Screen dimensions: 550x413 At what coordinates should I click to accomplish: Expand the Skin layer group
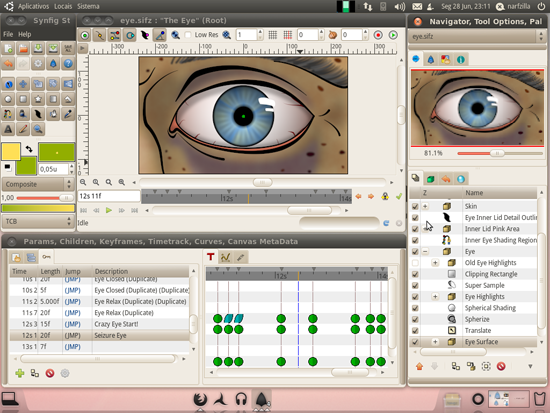(425, 206)
